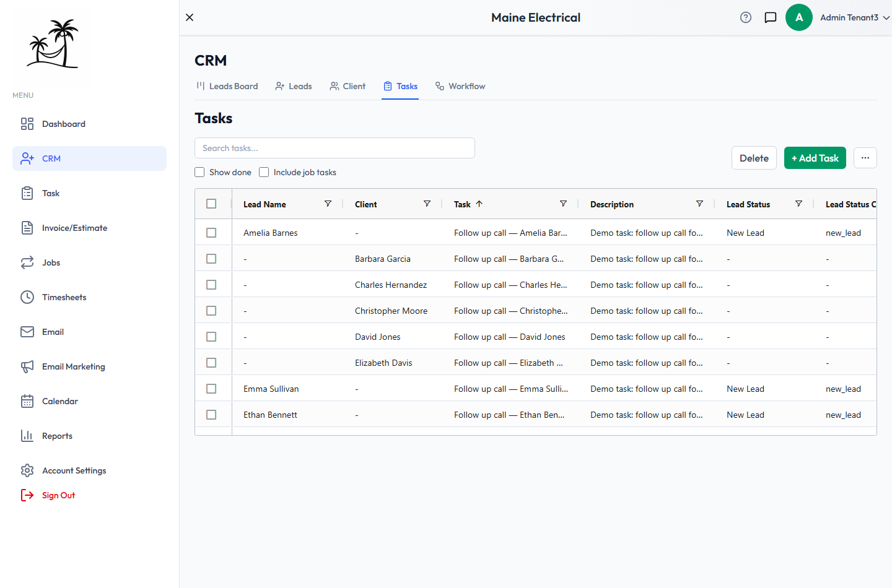Filter the Client column
Viewport: 892px width, 588px height.
click(x=427, y=204)
